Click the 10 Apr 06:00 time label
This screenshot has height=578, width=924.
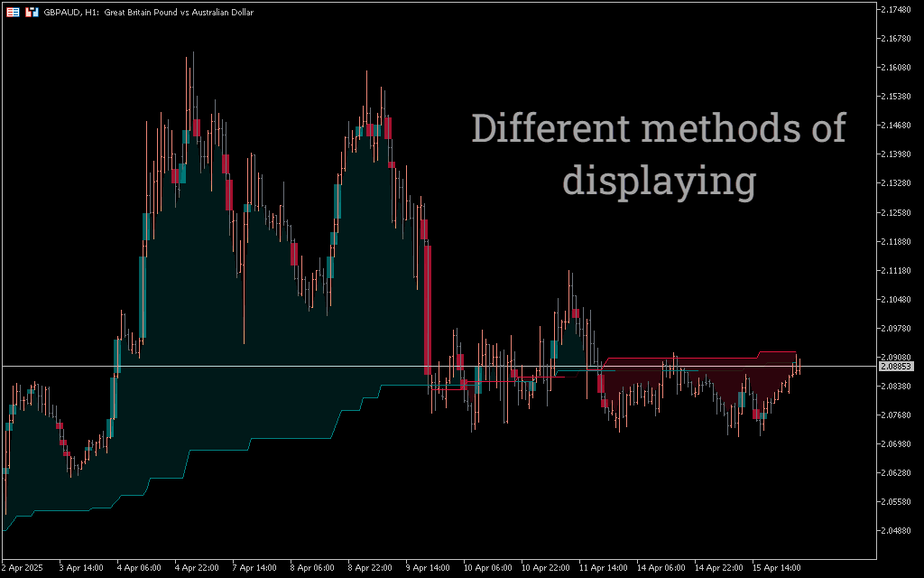tap(486, 568)
